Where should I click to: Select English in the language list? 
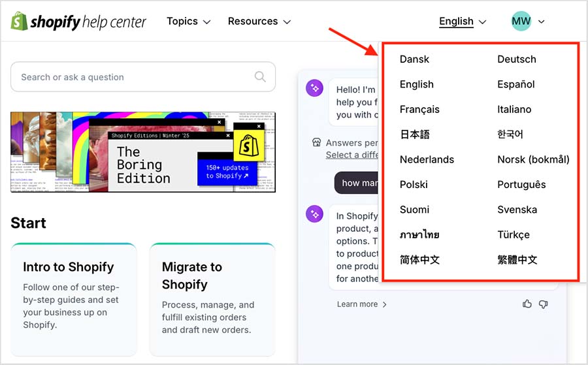417,84
